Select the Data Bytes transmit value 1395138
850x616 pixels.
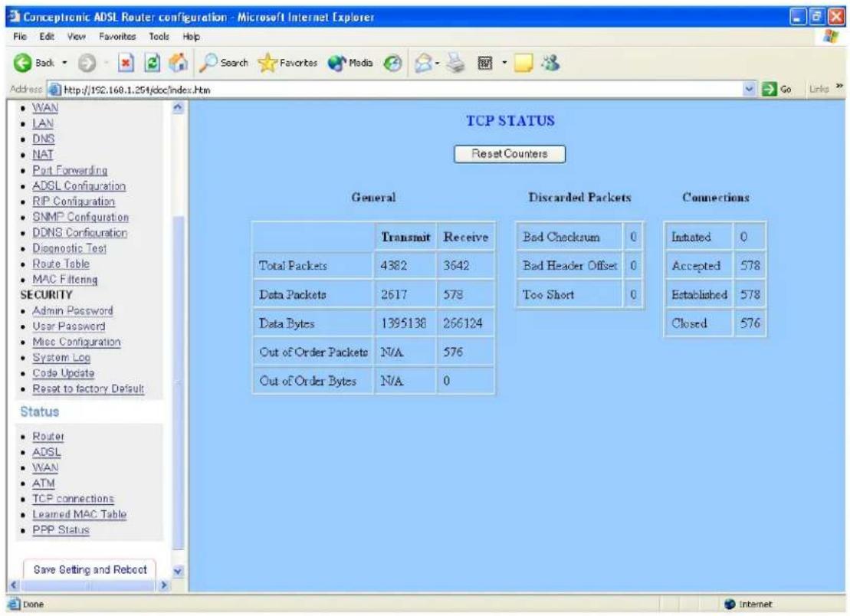click(403, 323)
